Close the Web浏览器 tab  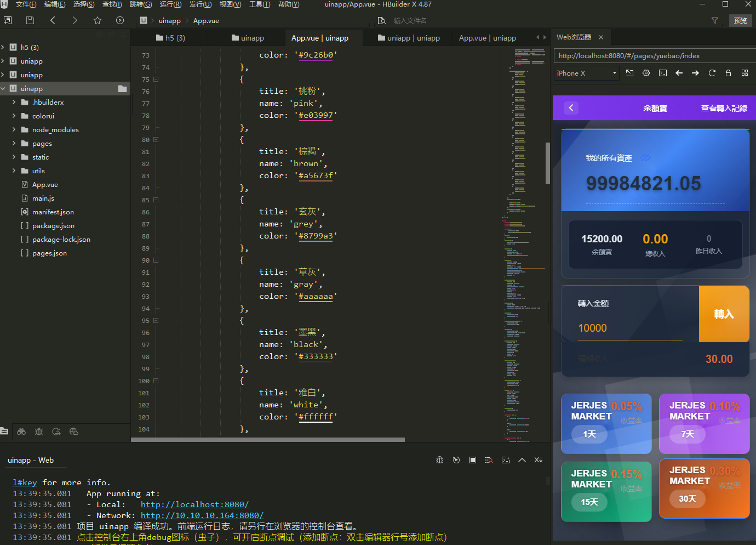pos(601,37)
